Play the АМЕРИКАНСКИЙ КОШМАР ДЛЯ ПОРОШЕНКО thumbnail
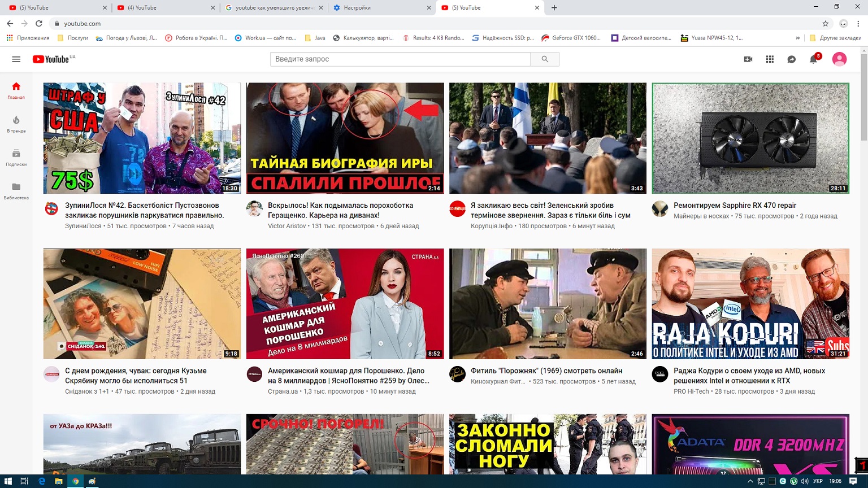The height and width of the screenshot is (488, 868). [x=345, y=304]
